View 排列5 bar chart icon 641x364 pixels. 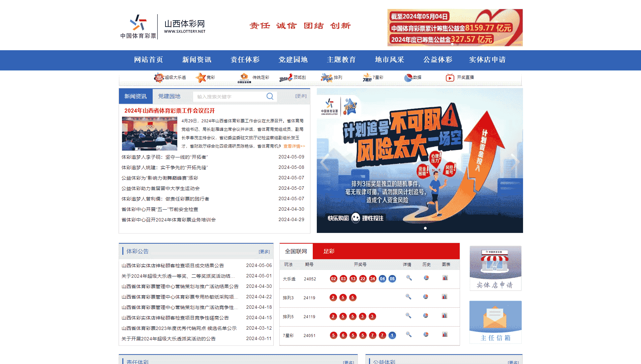[445, 315]
